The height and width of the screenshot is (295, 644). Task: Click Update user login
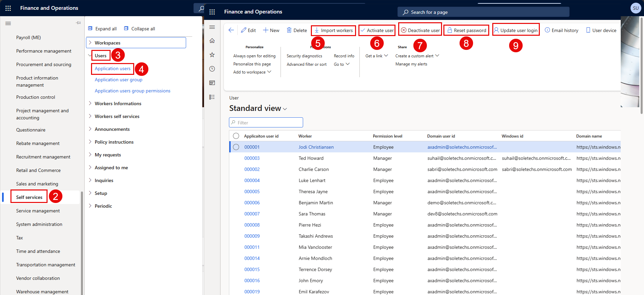pyautogui.click(x=516, y=30)
